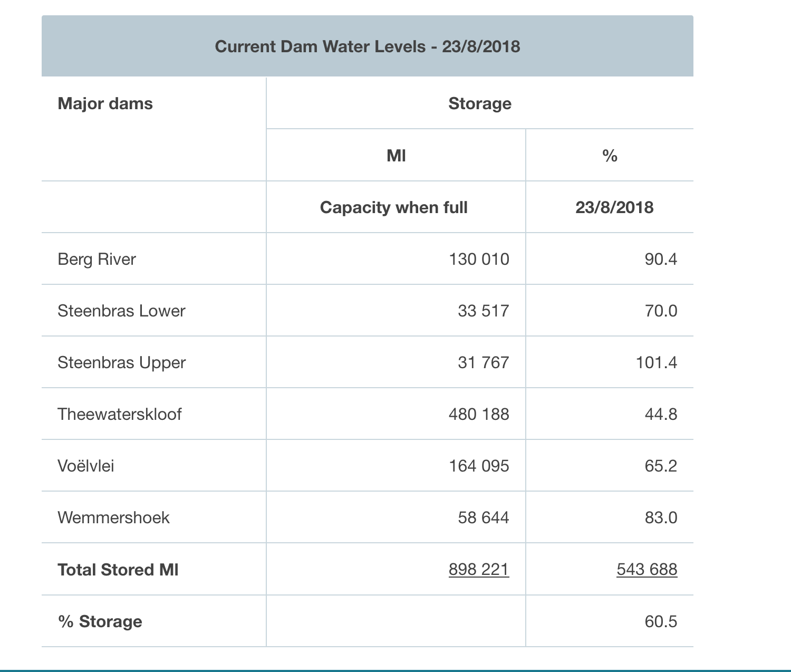The height and width of the screenshot is (672, 791).
Task: Click the Total Stored Ml row label
Action: [118, 570]
